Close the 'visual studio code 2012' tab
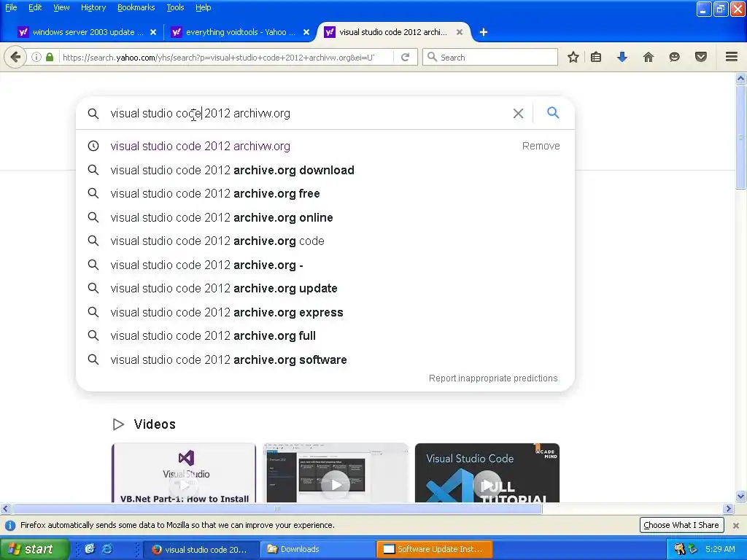 coord(460,32)
